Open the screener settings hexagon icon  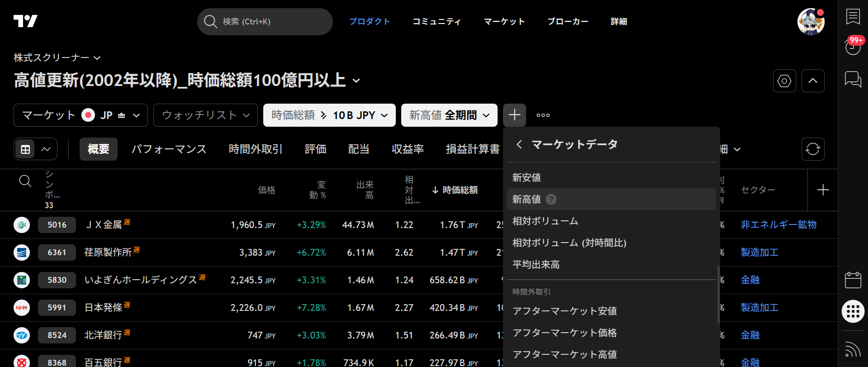tap(784, 81)
